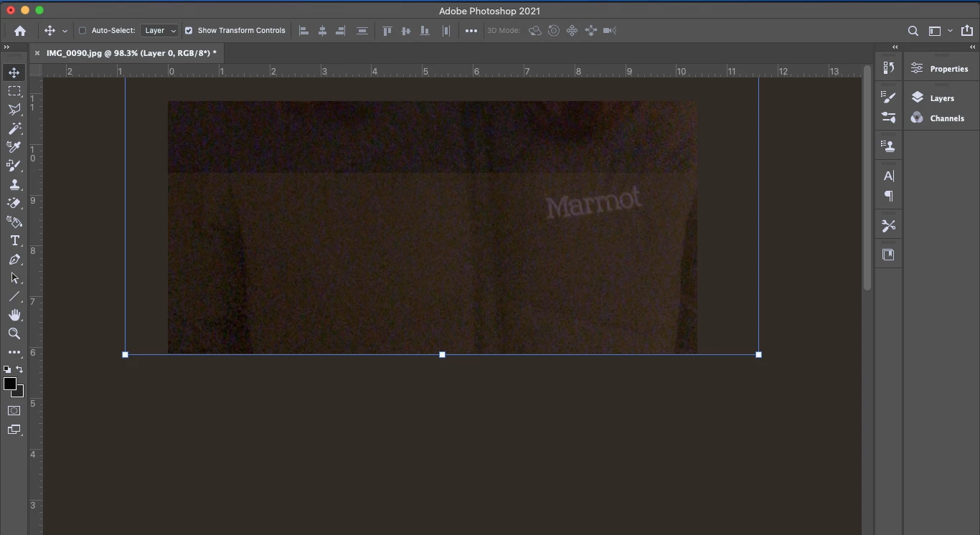Align bottom edges

[x=425, y=31]
